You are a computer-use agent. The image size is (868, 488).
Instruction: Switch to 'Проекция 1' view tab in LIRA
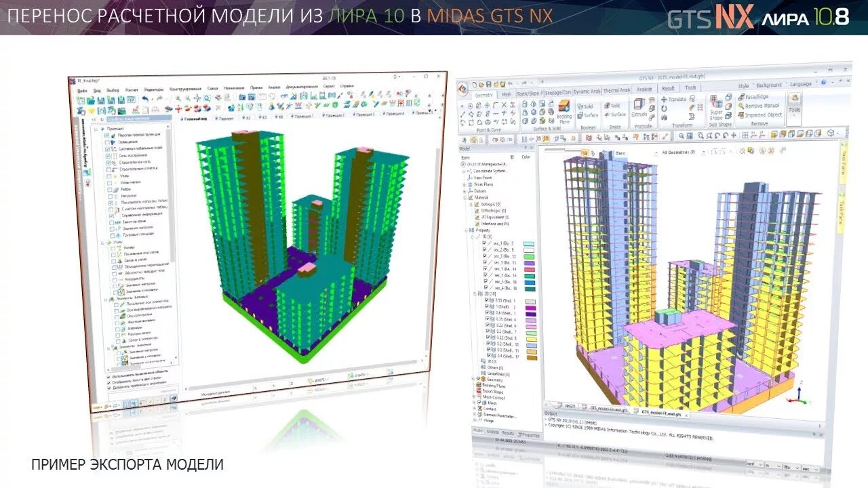point(302,116)
